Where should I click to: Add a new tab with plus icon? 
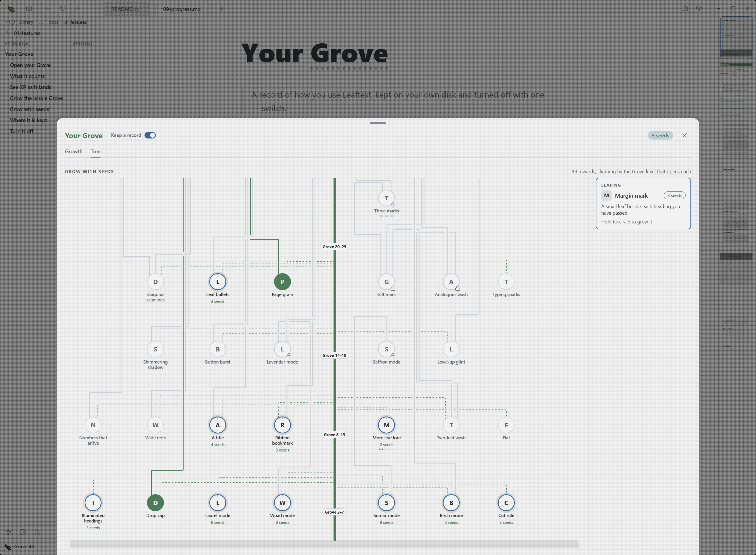221,9
